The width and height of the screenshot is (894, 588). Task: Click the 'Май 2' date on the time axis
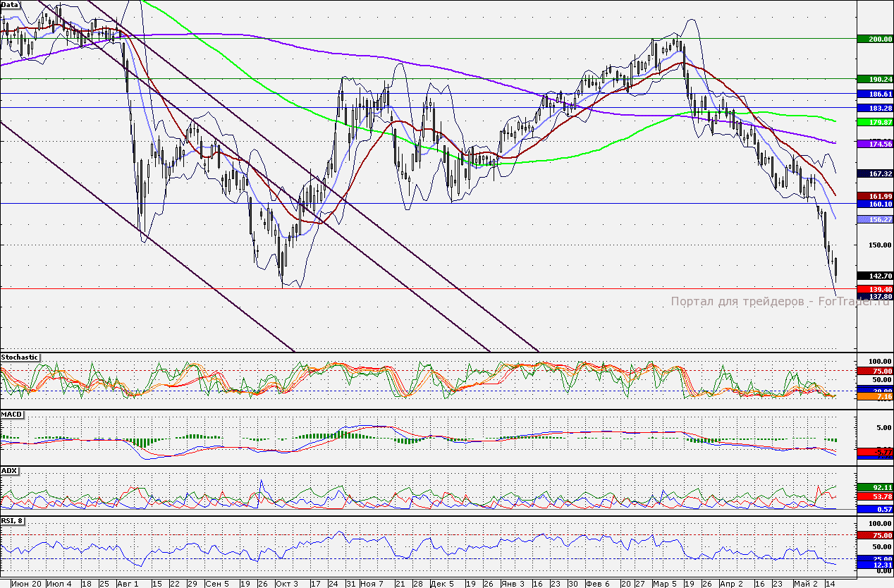(805, 584)
